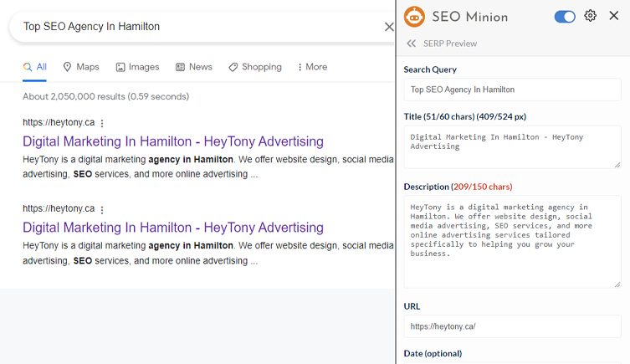This screenshot has width=630, height=364.
Task: Select the Shopping tab
Action: tap(257, 67)
